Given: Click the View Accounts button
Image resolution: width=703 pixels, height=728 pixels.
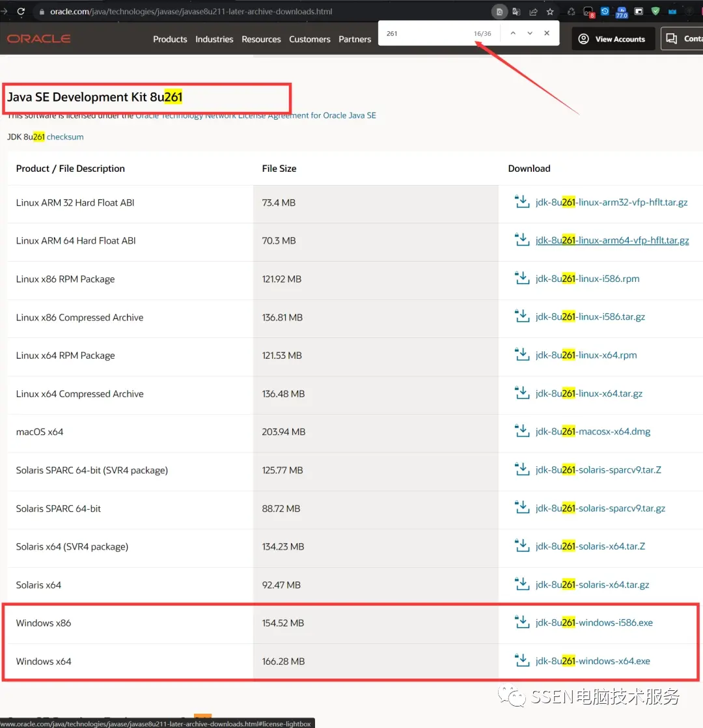Looking at the screenshot, I should coord(613,38).
